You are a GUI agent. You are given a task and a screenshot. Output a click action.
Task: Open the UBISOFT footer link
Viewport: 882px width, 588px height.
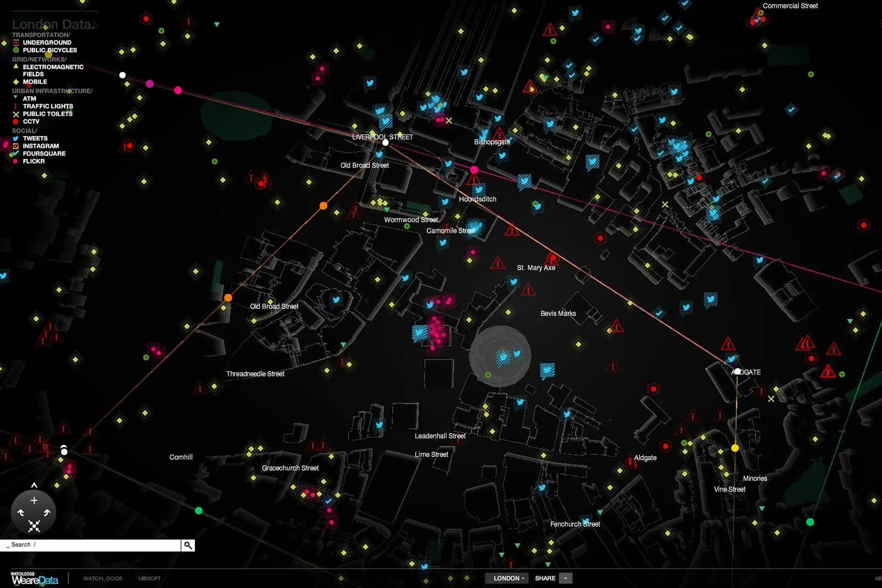[x=149, y=578]
